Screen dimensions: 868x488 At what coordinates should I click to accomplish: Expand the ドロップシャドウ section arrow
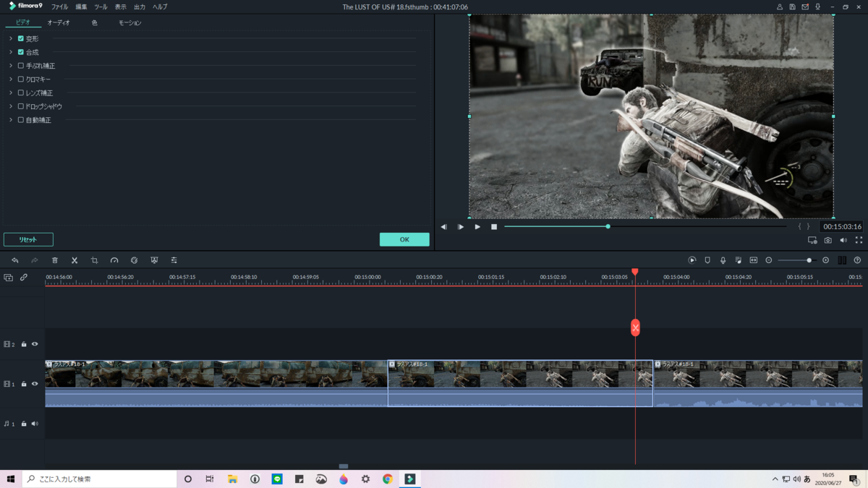11,106
